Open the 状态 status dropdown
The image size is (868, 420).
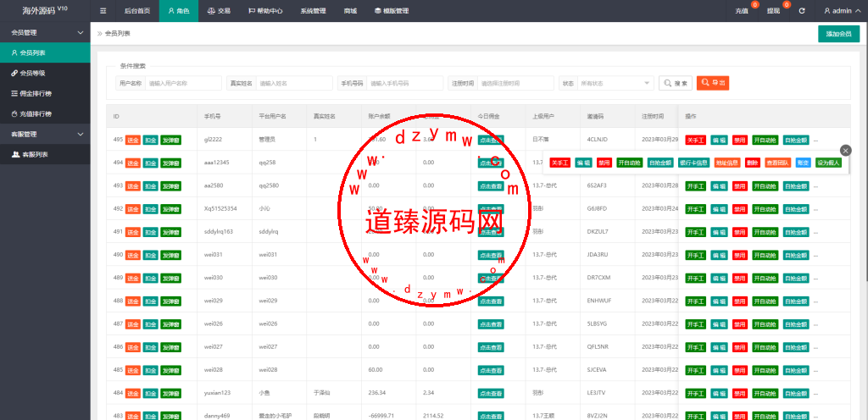[615, 83]
